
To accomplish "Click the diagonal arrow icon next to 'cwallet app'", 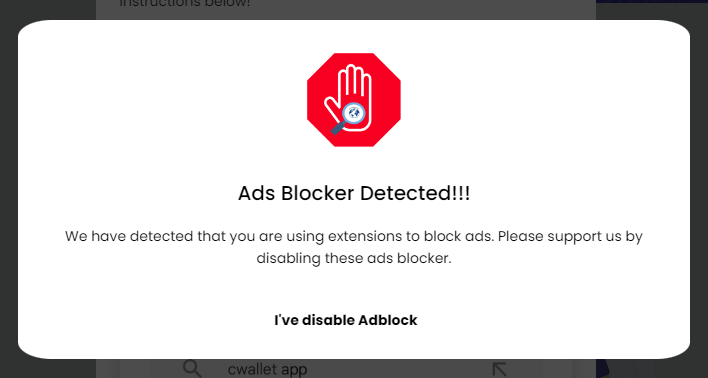I will pyautogui.click(x=499, y=369).
